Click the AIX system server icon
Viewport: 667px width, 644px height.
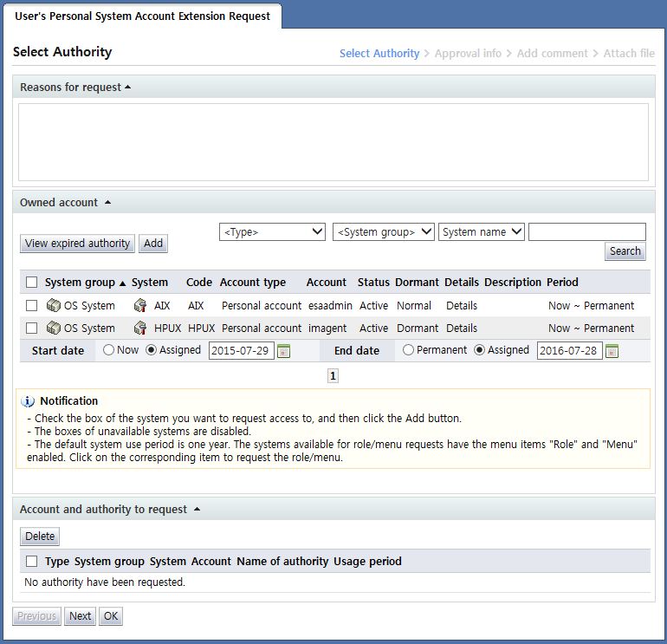[140, 306]
